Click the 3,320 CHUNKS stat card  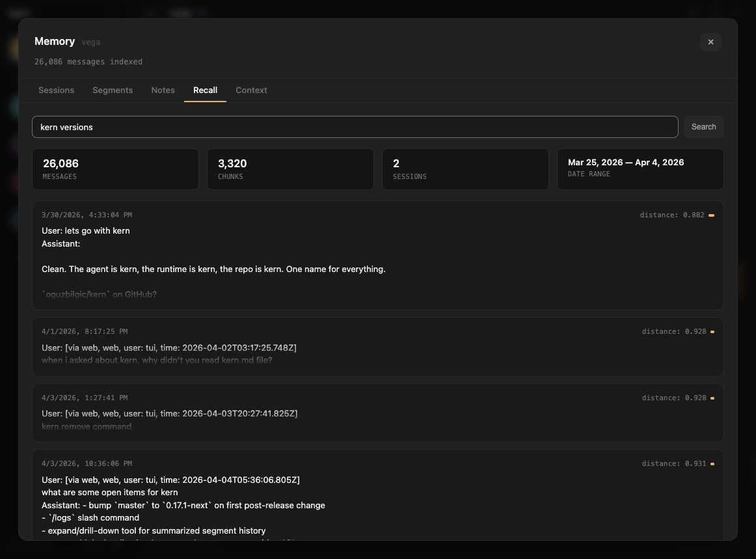pyautogui.click(x=290, y=169)
